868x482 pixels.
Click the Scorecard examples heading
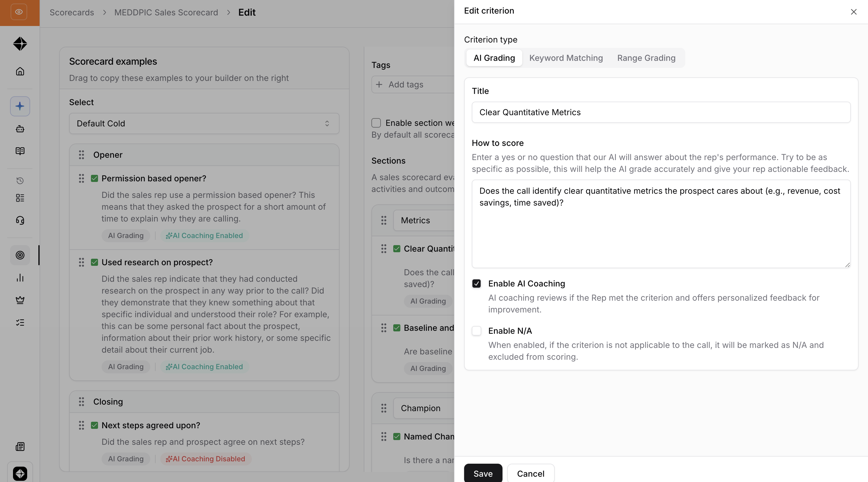tap(113, 61)
